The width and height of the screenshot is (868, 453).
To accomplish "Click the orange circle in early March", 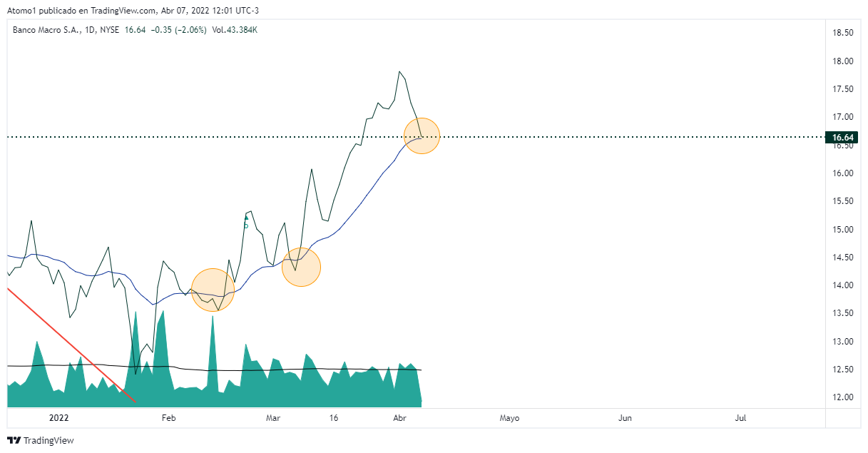I will [x=301, y=267].
